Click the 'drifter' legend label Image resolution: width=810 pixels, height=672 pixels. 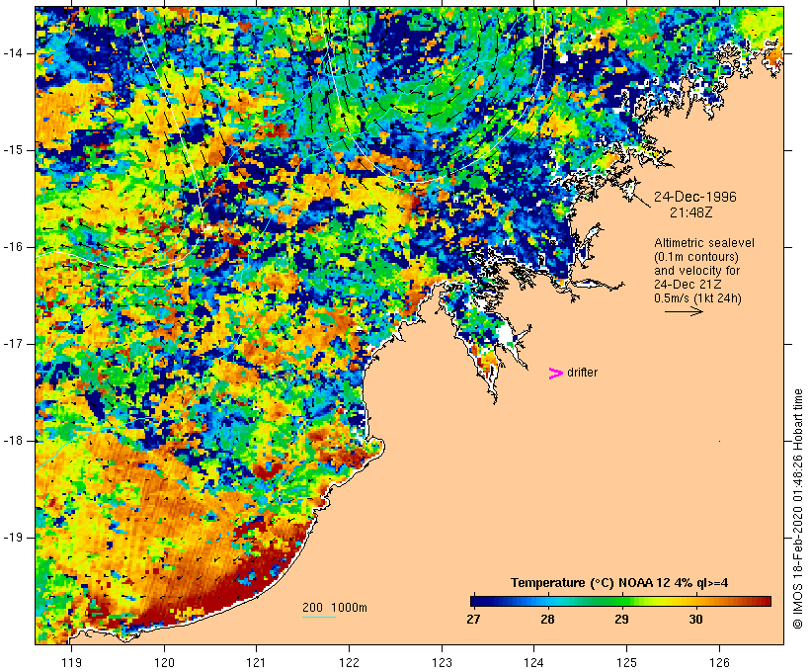582,373
